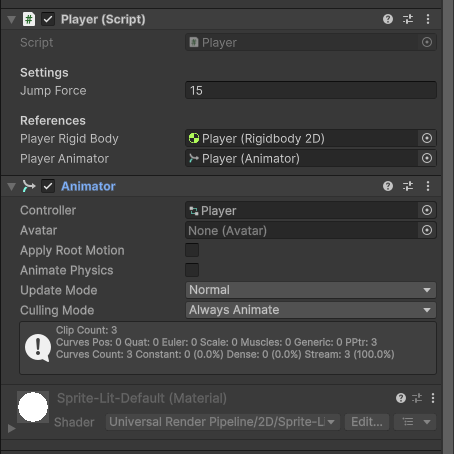Disable the Player (Script) component checkbox

click(48, 19)
